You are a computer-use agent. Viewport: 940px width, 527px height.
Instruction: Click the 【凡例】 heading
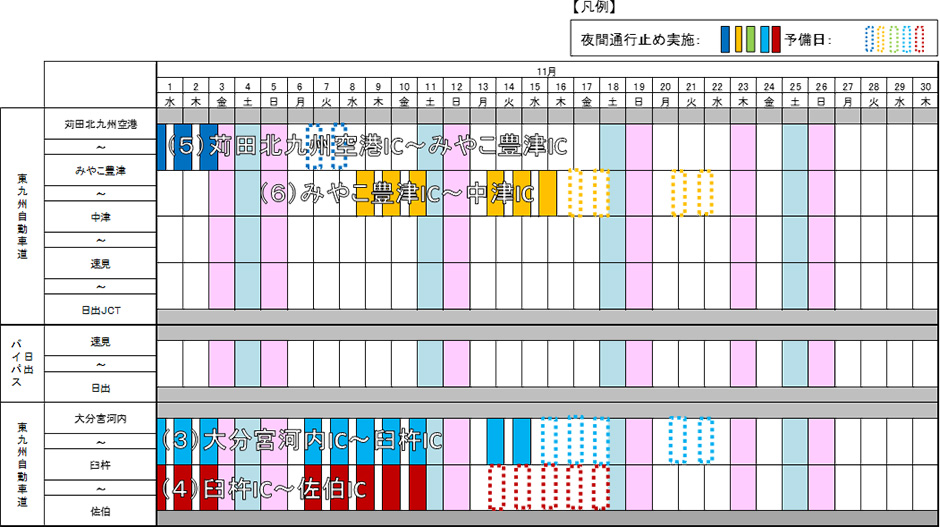[x=594, y=7]
